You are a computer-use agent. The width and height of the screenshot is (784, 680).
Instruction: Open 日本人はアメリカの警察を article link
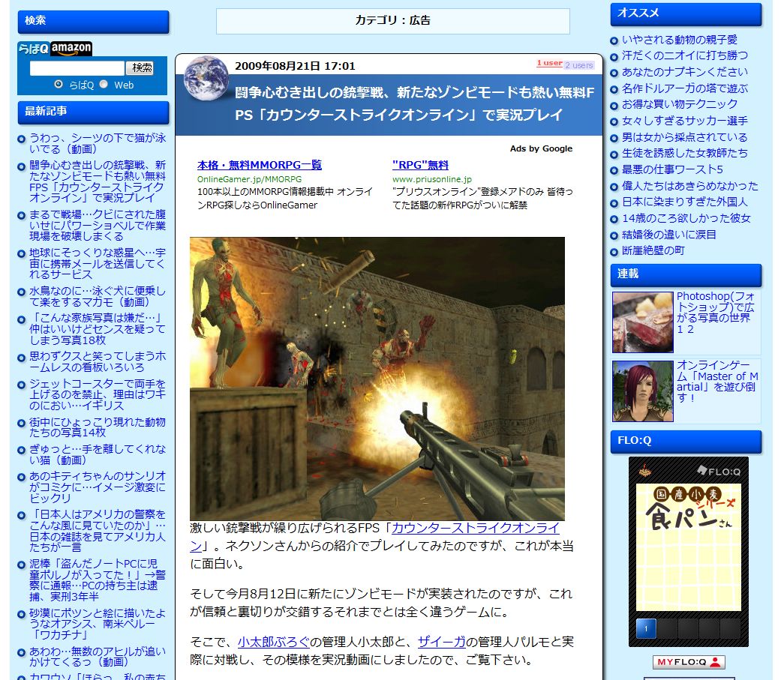(98, 531)
